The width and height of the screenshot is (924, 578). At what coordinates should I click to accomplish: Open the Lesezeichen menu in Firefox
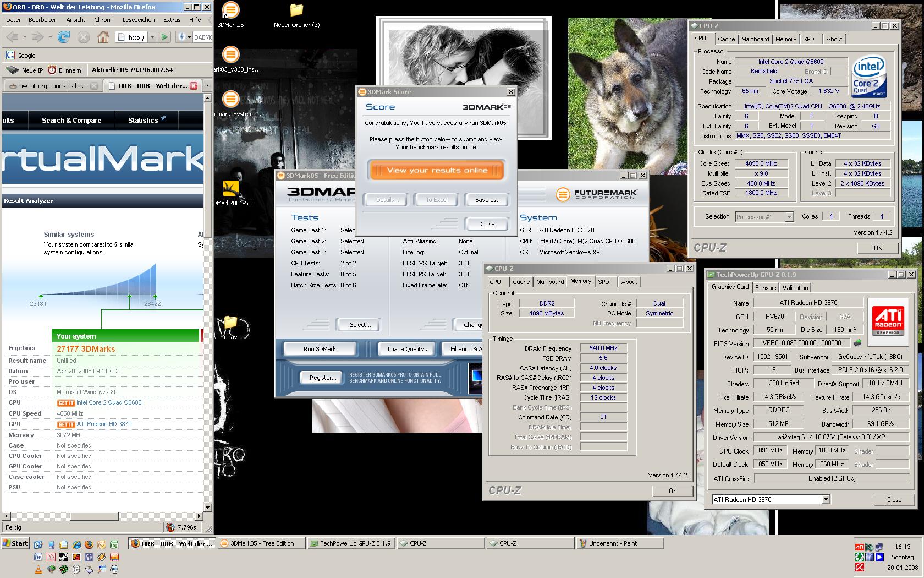tap(139, 20)
